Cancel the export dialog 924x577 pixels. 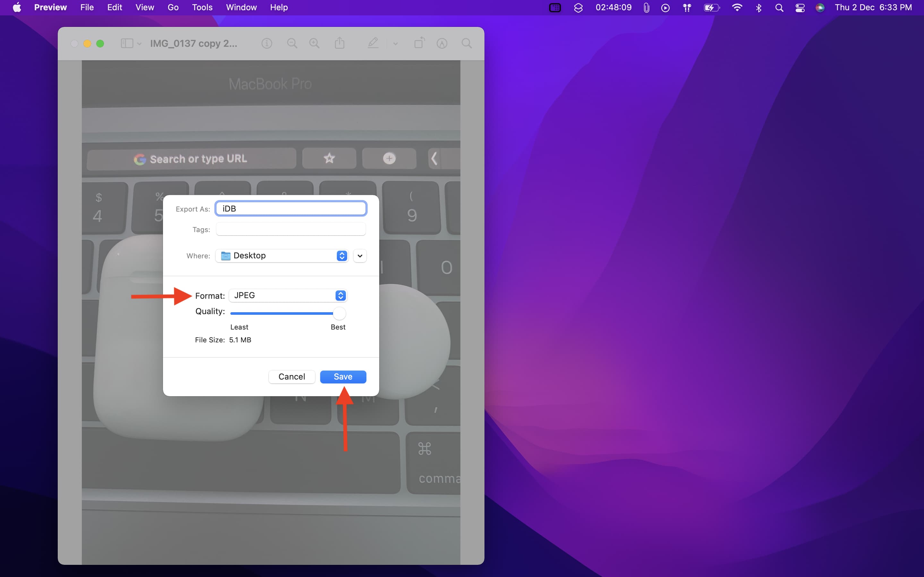click(291, 377)
